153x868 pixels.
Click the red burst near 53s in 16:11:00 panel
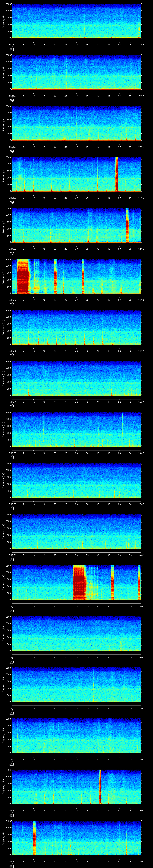127,225
